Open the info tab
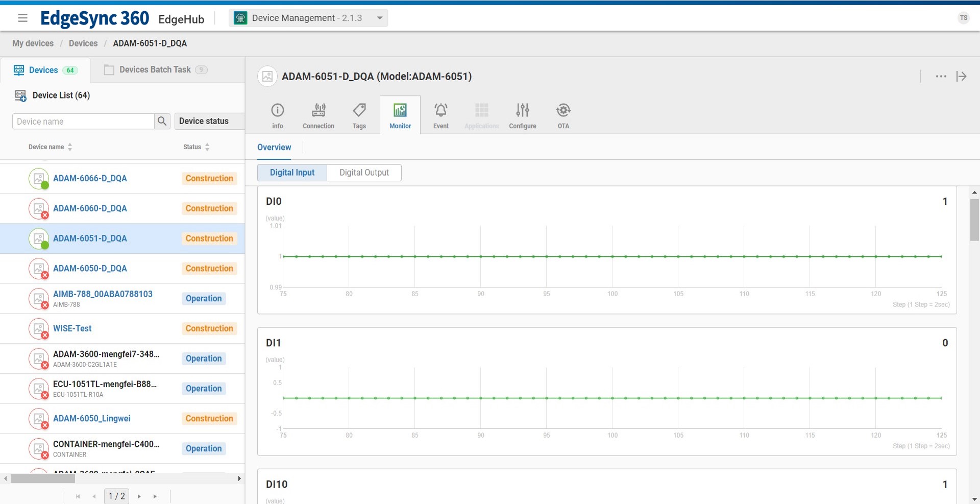 (x=278, y=116)
